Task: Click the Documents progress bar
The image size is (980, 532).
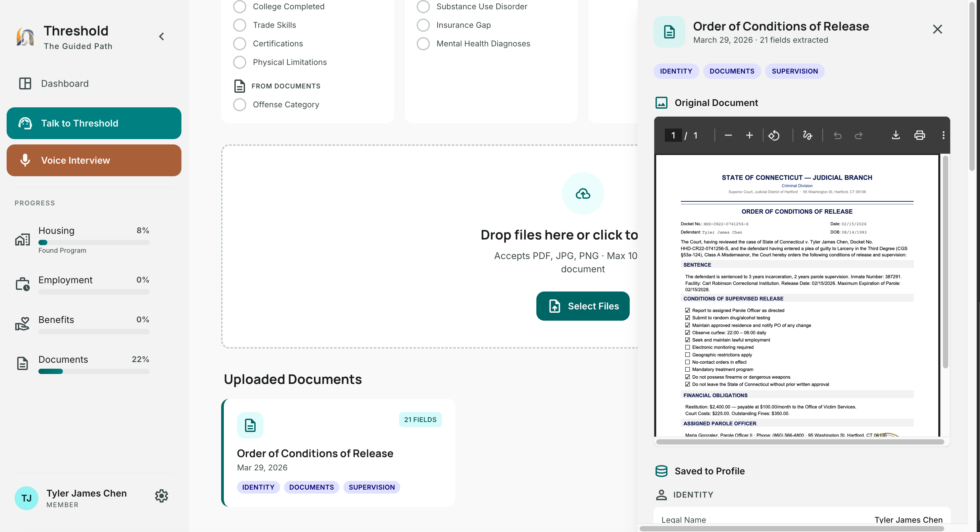Action: tap(94, 371)
